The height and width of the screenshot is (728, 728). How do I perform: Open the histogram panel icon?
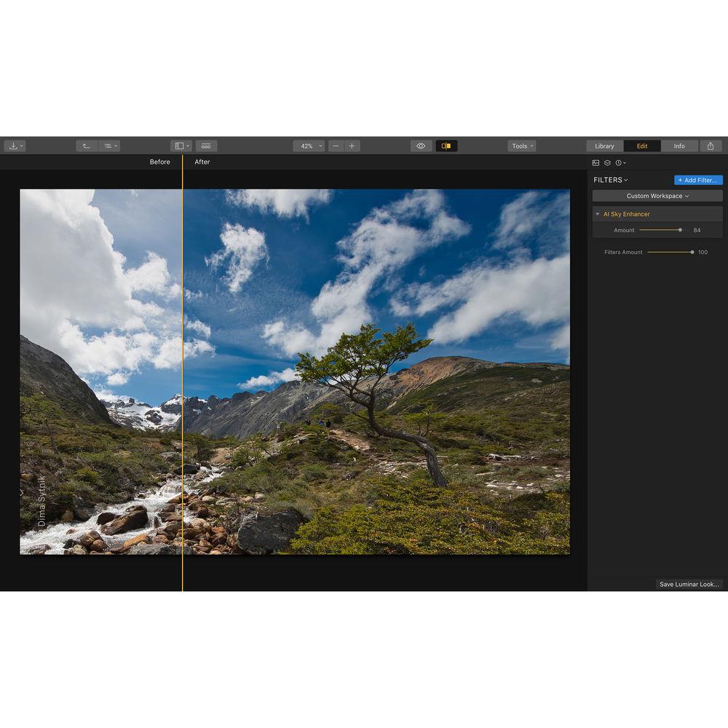point(596,162)
